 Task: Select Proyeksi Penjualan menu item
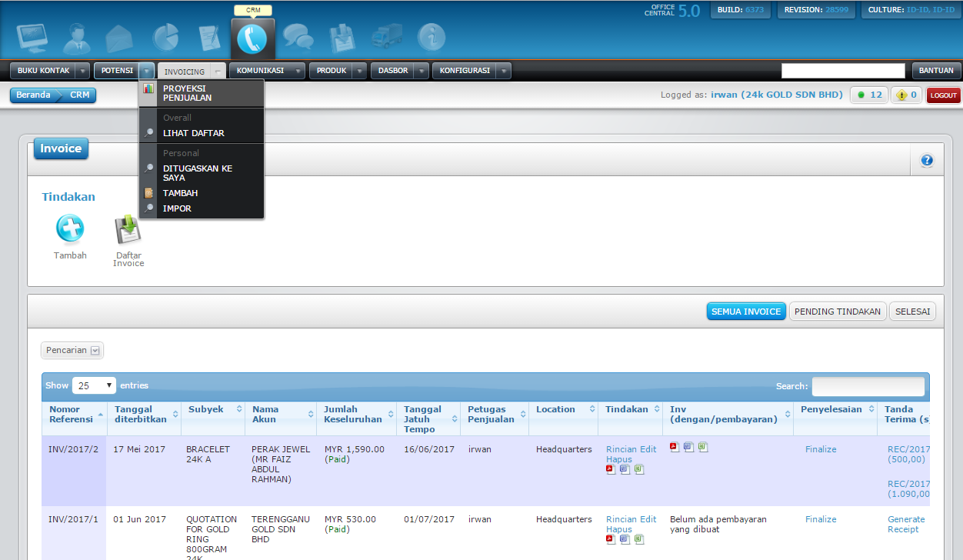coord(202,93)
